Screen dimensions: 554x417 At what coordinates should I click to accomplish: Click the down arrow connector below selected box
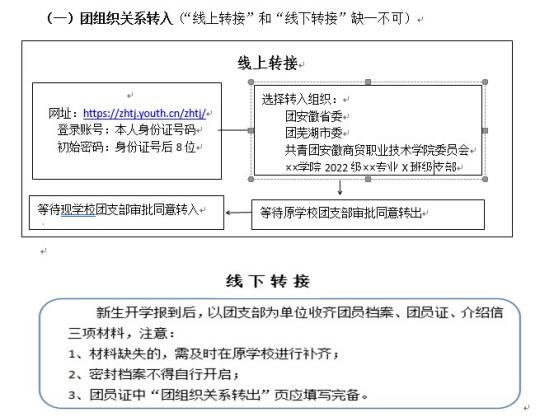(340, 188)
